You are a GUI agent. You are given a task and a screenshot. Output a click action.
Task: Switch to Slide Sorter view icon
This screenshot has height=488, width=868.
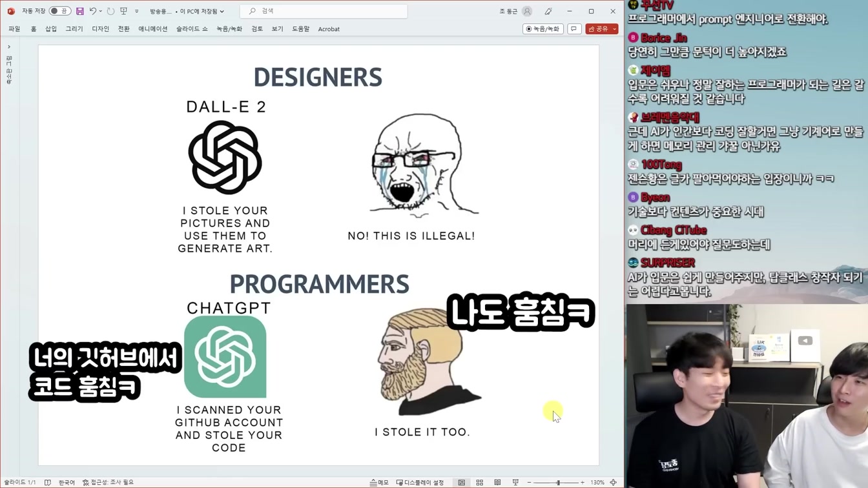(479, 482)
